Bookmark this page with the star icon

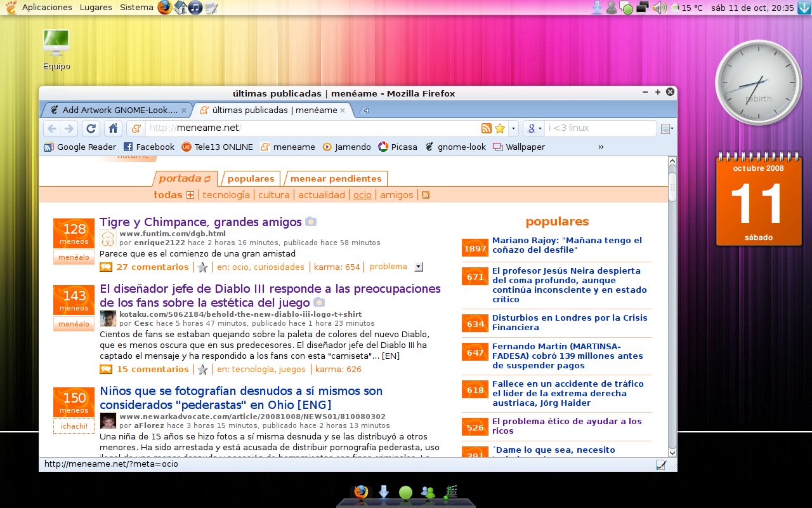point(500,128)
